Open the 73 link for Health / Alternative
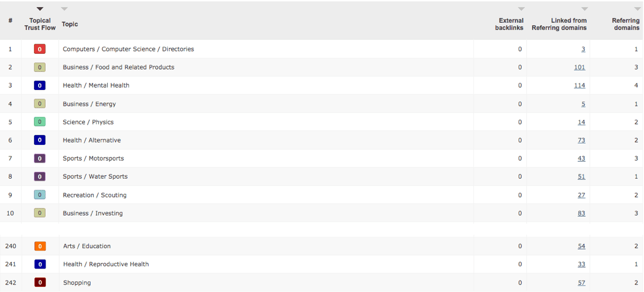This screenshot has height=292, width=644. click(x=581, y=140)
